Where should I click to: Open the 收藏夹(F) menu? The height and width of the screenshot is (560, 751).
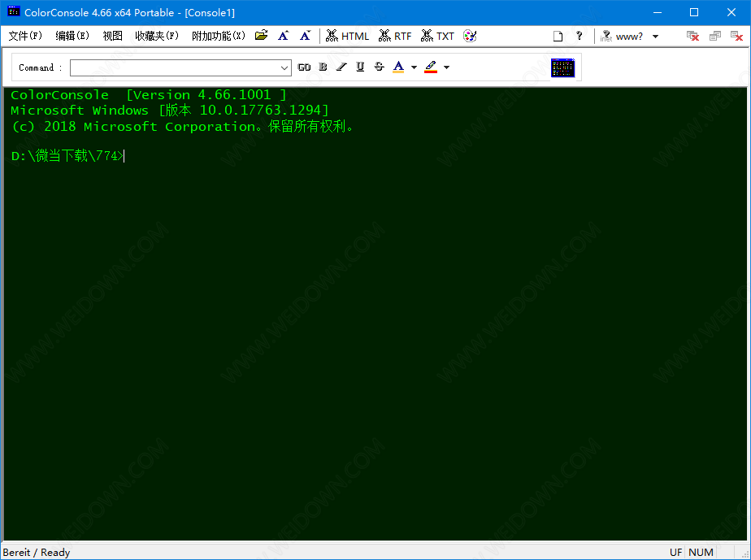pos(157,36)
